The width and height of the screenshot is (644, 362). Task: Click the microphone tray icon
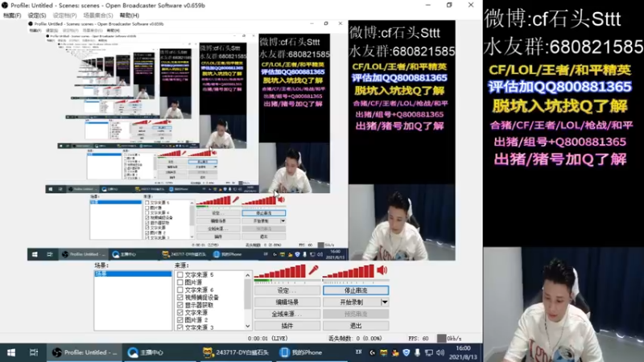pos(417,352)
